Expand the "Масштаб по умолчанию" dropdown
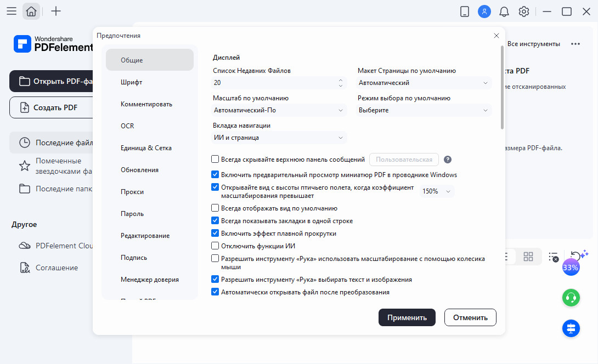This screenshot has height=364, width=598. pyautogui.click(x=279, y=110)
